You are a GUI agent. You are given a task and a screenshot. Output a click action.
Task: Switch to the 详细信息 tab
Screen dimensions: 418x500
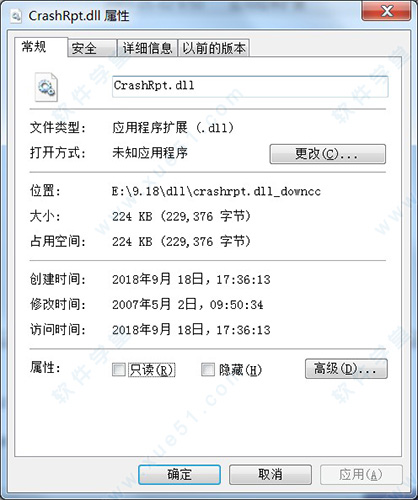point(147,48)
